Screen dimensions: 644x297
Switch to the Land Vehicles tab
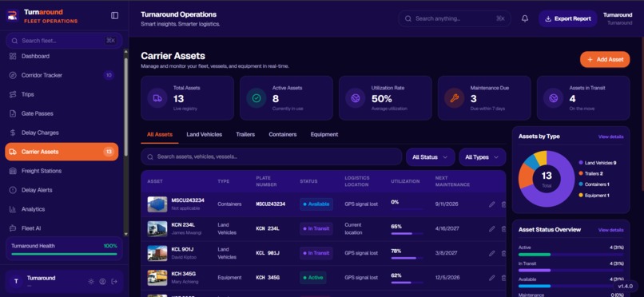click(x=204, y=135)
